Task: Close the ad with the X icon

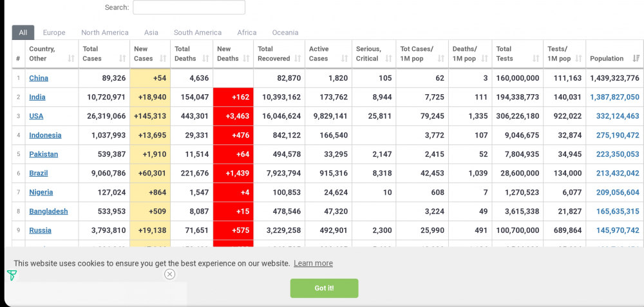Action: click(169, 274)
